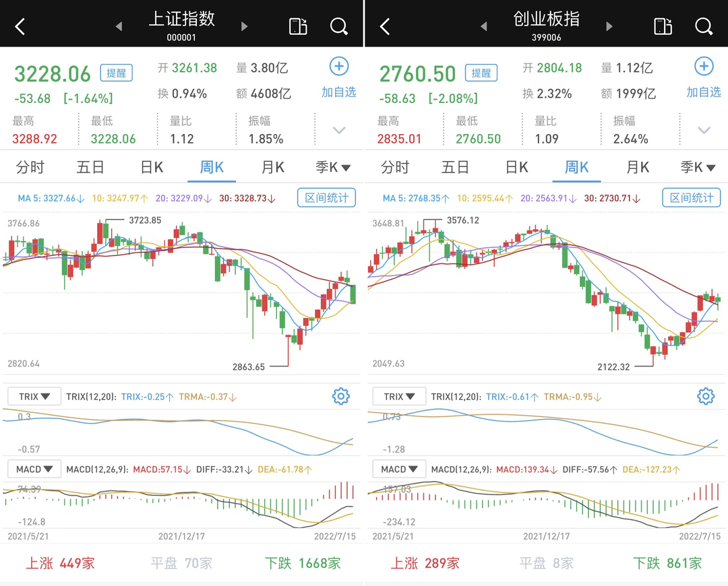Tap landscape view icon on 上证指数 header

point(298,27)
